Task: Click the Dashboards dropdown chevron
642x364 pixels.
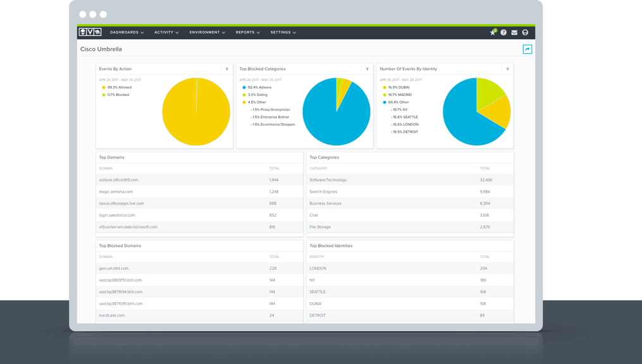Action: [142, 33]
